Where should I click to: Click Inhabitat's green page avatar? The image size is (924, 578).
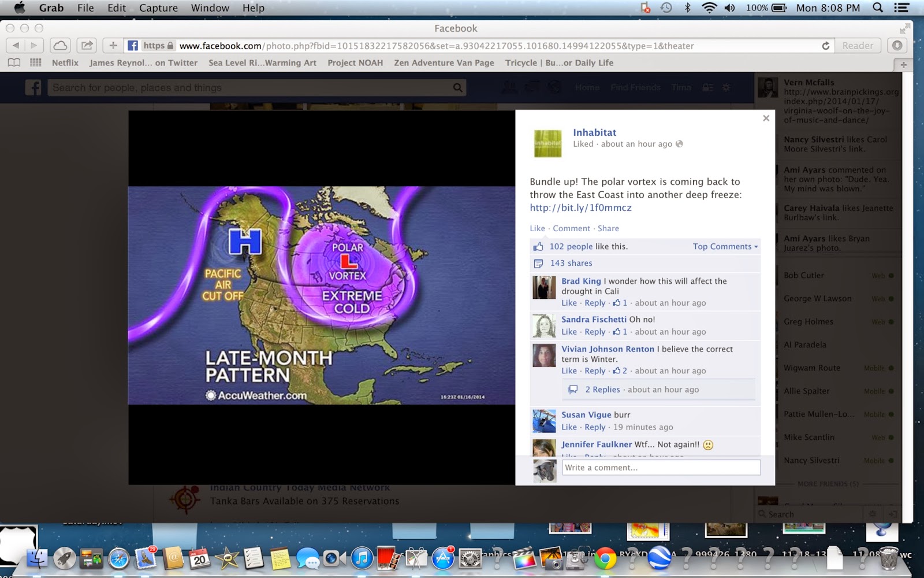click(547, 143)
